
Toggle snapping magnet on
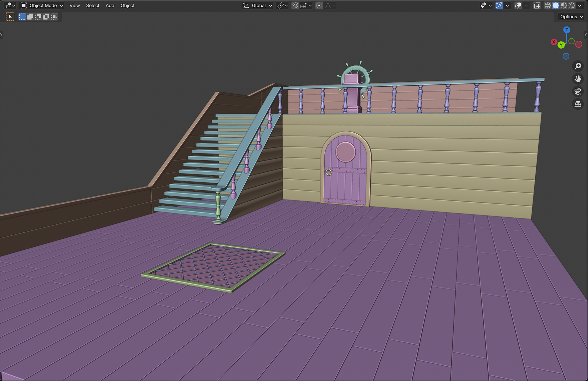295,6
